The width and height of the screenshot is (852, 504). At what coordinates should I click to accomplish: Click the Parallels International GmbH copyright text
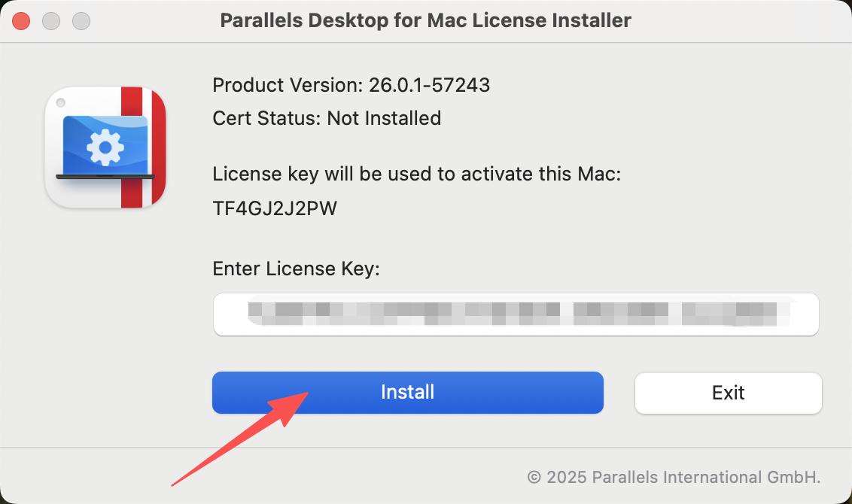coord(674,478)
